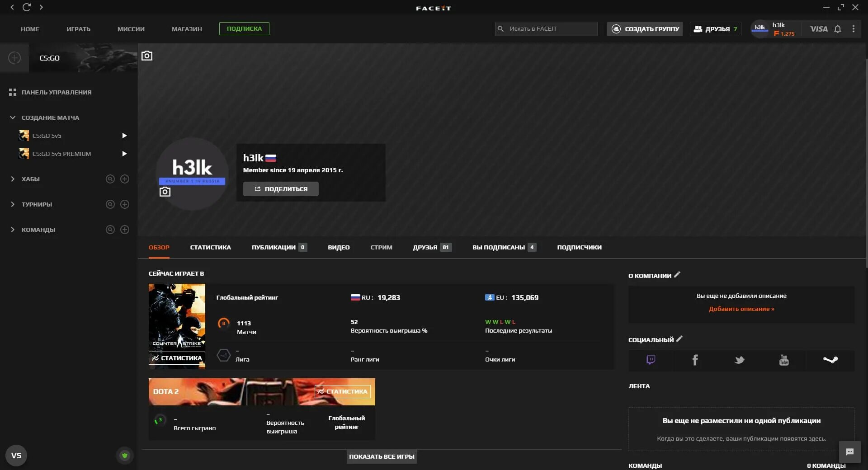Open Панель управления dashboard
Image resolution: width=868 pixels, height=470 pixels.
pyautogui.click(x=50, y=92)
